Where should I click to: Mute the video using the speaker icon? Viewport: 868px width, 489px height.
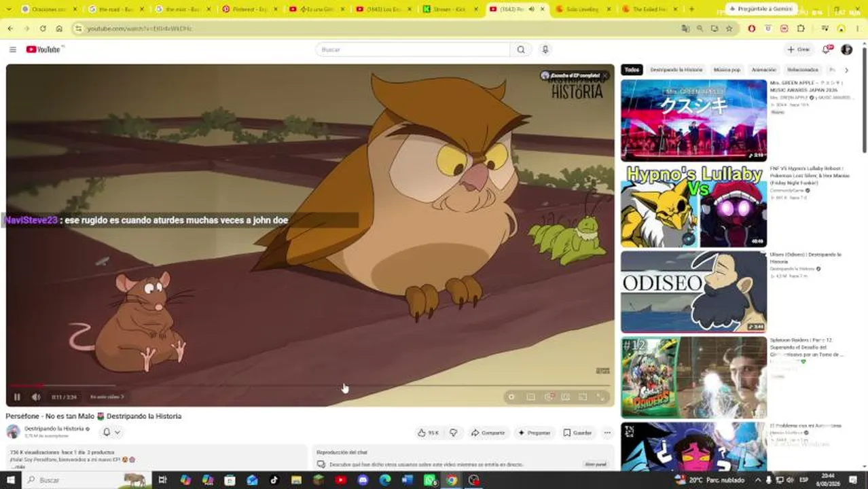coord(36,397)
